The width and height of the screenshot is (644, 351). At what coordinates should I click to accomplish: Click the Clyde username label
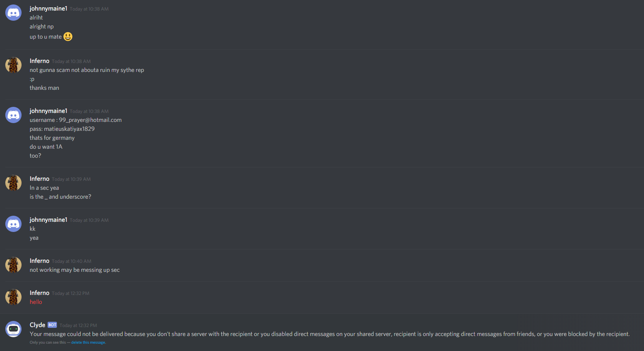coord(37,325)
